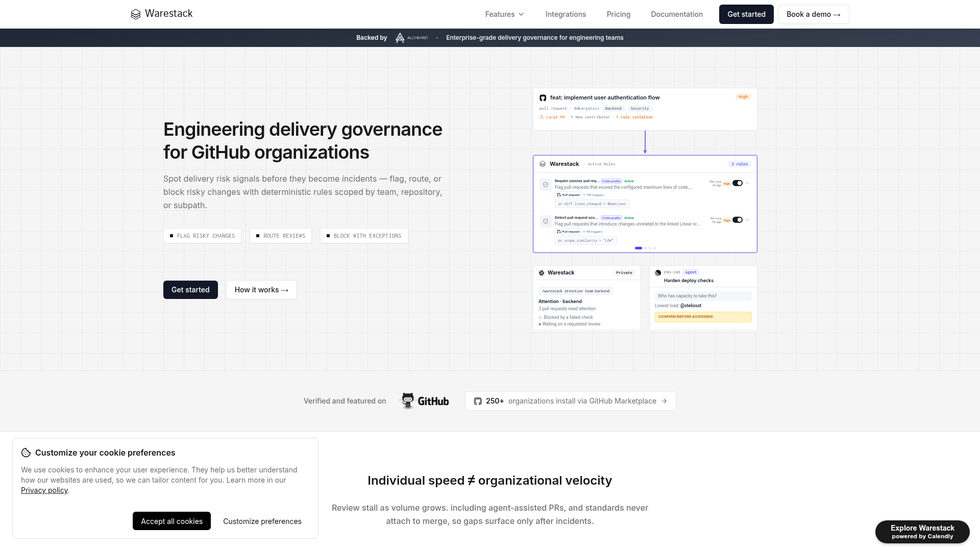
Task: Click the Security label on the pull request card
Action: coord(640,108)
